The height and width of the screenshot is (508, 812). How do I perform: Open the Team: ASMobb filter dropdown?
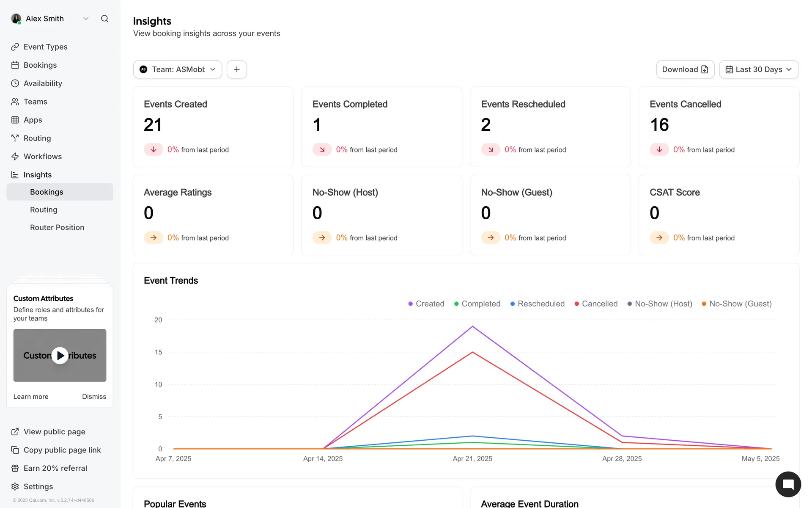(x=178, y=69)
